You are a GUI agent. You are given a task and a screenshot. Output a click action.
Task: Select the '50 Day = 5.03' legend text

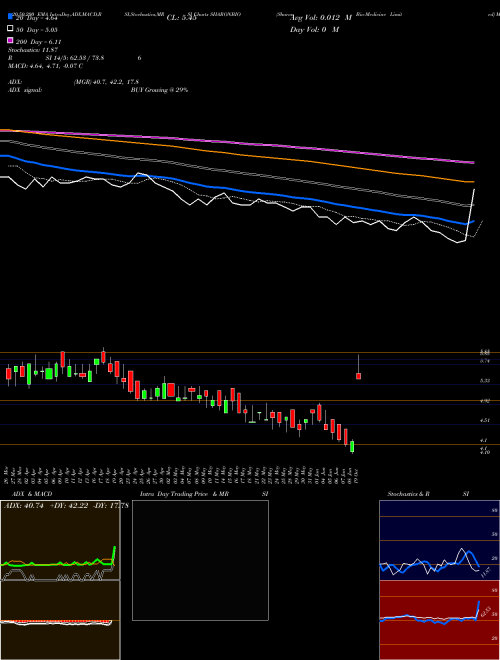(37, 30)
